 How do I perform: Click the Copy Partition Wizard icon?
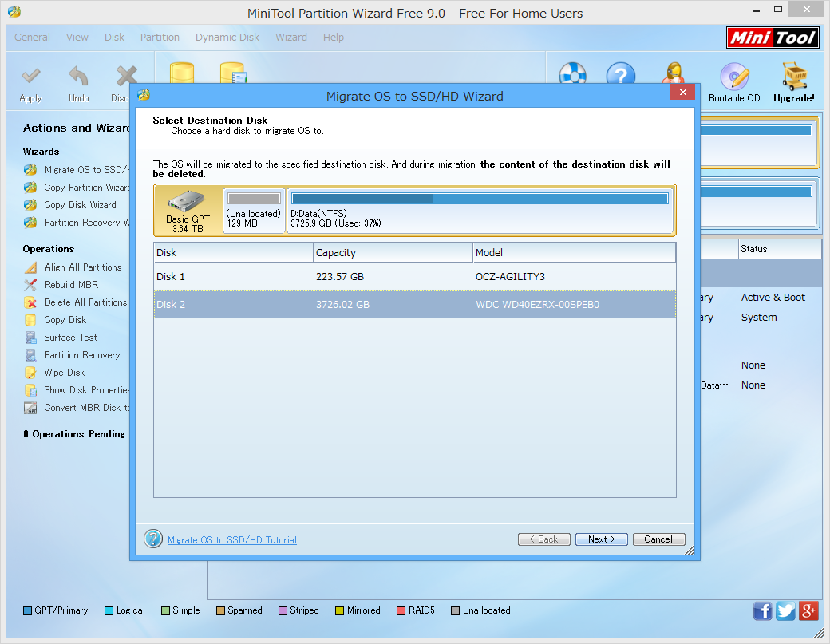(x=30, y=188)
